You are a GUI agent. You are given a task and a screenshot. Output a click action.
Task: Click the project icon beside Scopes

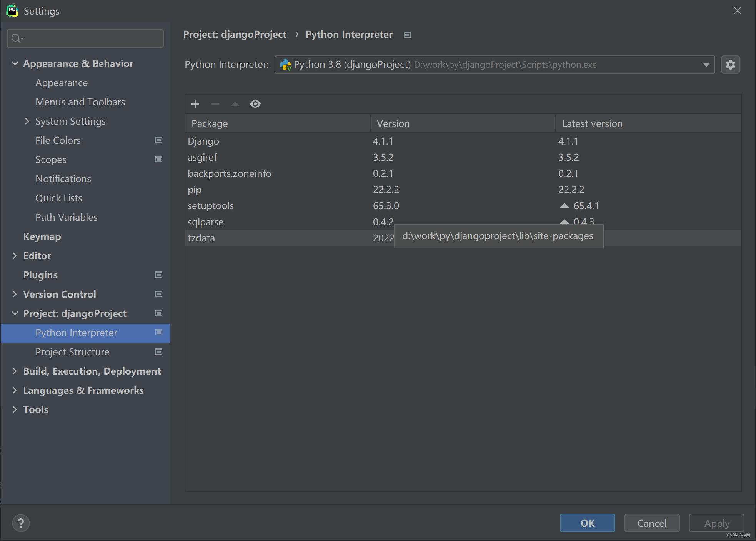[x=159, y=159]
